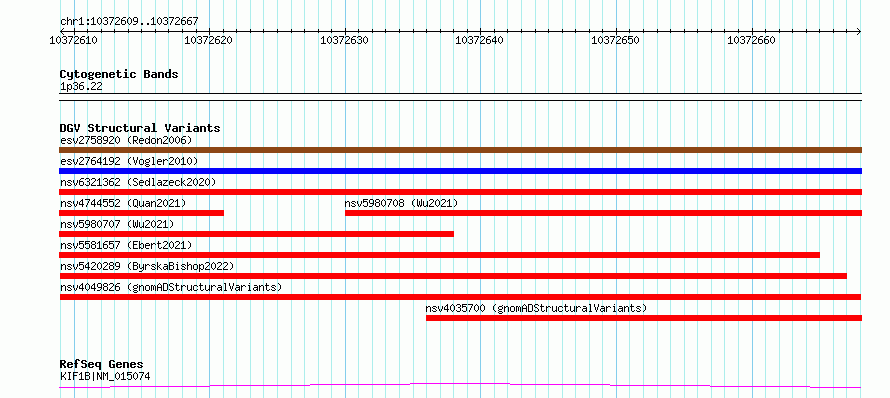Screen dimensions: 890x398
Task: Click the ruler's left end arrowhead
Action: tap(62, 31)
